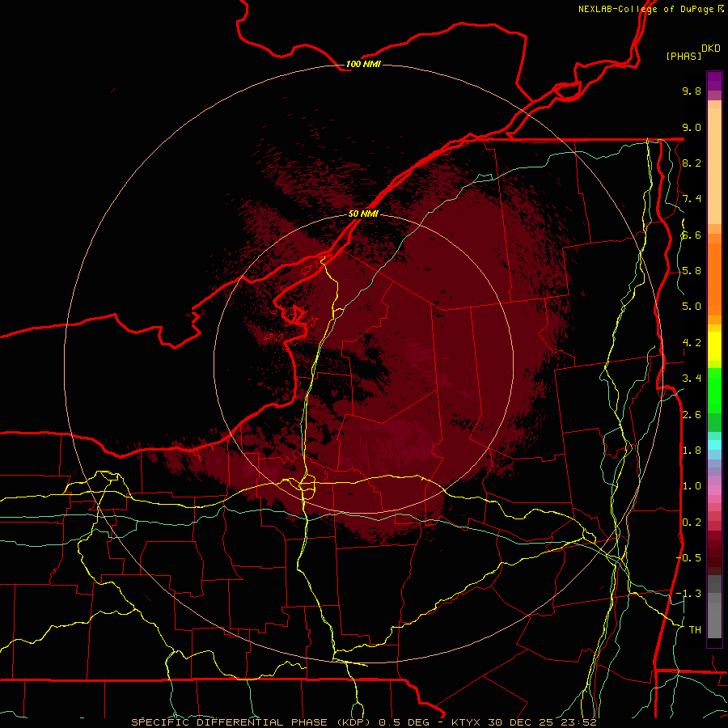This screenshot has height=728, width=728.
Task: Click the KTYX station identifier in caption
Action: click(466, 722)
